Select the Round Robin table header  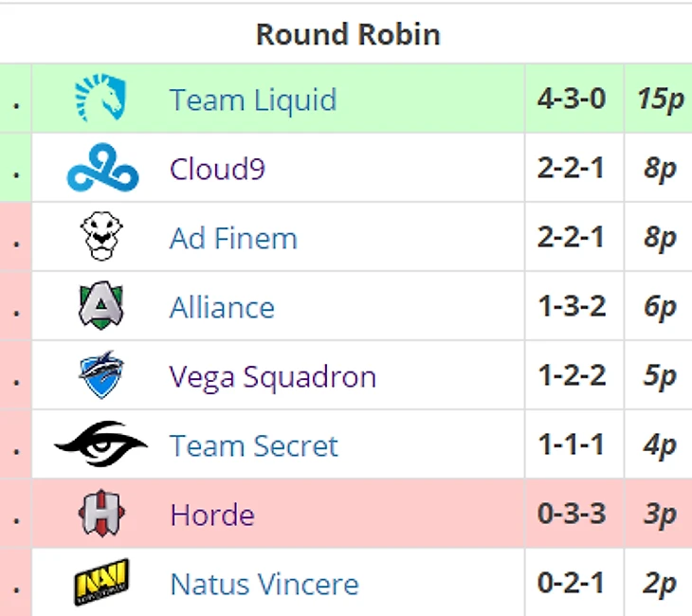coord(348,34)
